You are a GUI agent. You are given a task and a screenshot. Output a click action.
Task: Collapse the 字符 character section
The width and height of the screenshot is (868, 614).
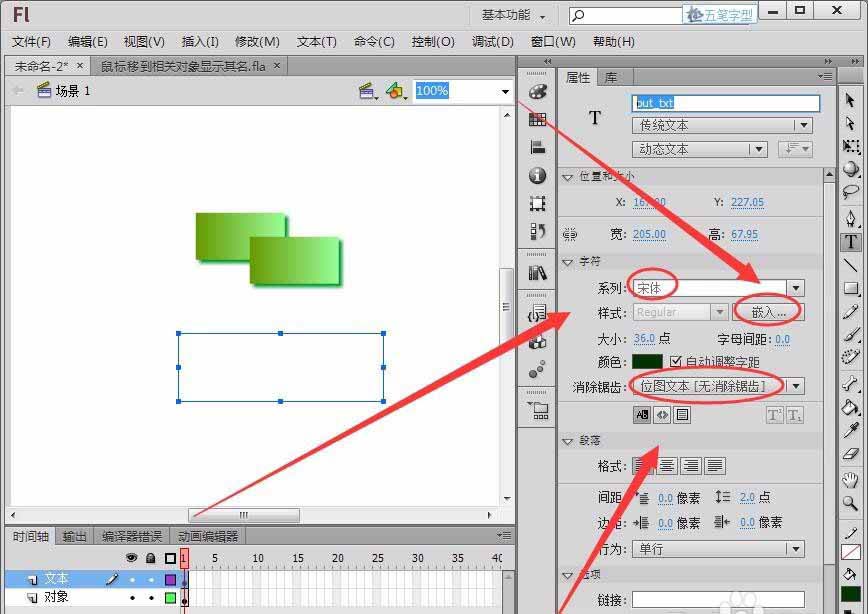pyautogui.click(x=567, y=262)
